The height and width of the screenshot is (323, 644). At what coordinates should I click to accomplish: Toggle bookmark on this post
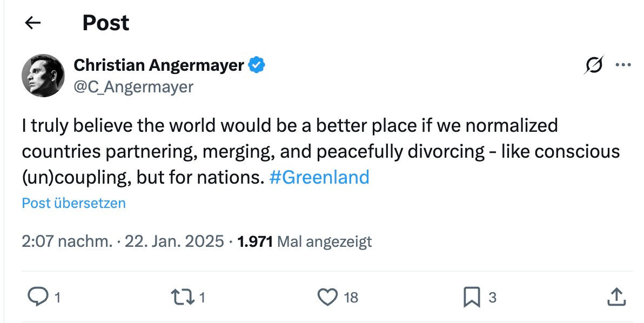click(x=472, y=297)
